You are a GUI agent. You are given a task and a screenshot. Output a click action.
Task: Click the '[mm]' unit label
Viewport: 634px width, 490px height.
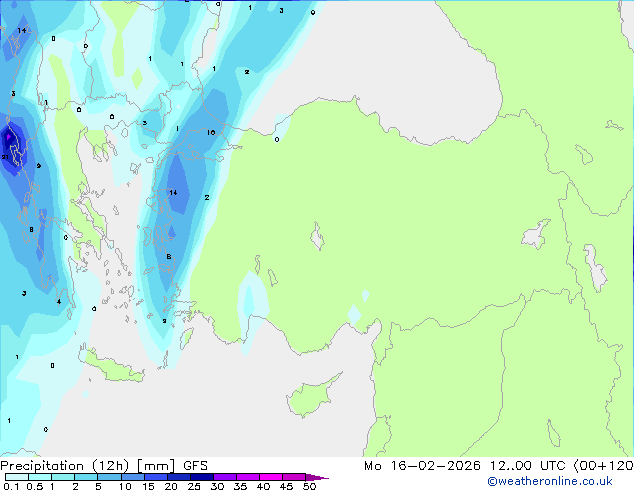pos(156,466)
